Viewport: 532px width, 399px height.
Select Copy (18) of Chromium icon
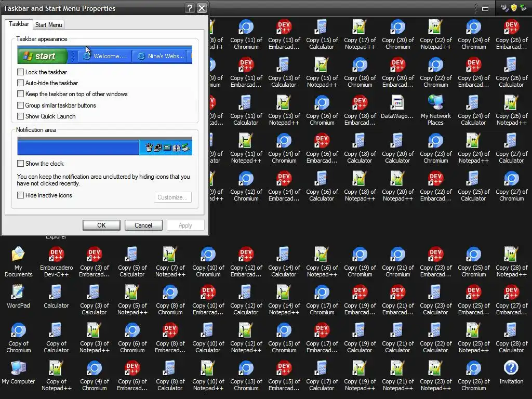click(360, 72)
